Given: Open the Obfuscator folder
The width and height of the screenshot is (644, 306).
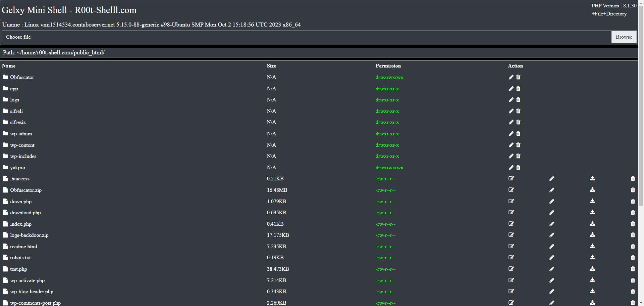Looking at the screenshot, I should pos(22,77).
